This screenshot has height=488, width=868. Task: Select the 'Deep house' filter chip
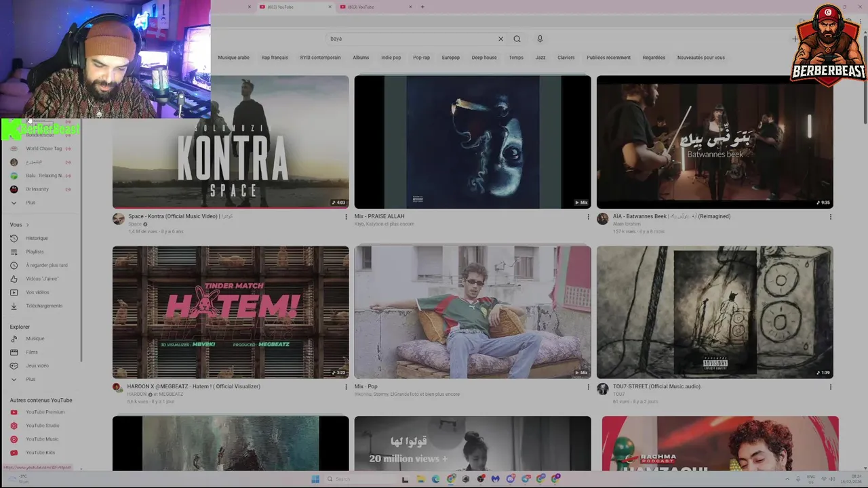pyautogui.click(x=484, y=58)
